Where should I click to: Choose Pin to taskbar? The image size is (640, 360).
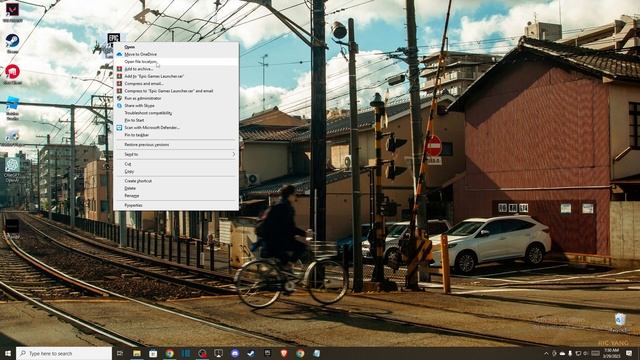click(x=176, y=135)
